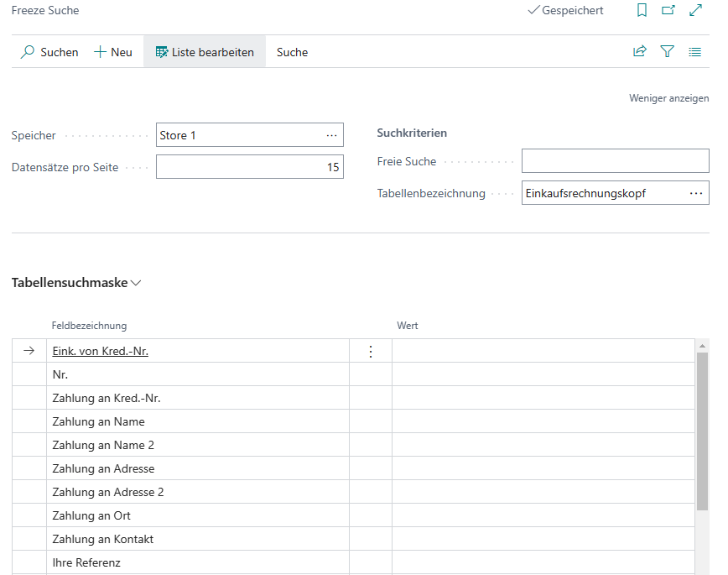Select the Wert cell for Zahlung an Name
The image size is (728, 575).
pos(543,421)
